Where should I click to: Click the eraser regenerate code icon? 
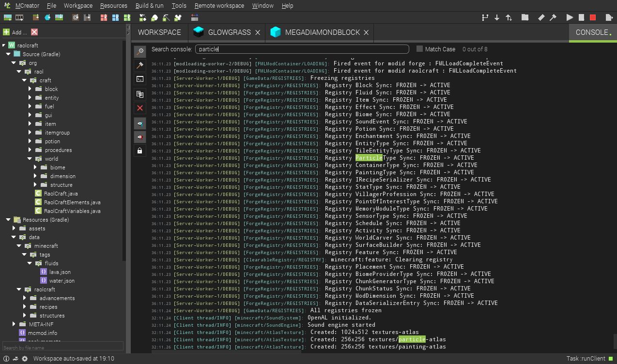click(541, 17)
